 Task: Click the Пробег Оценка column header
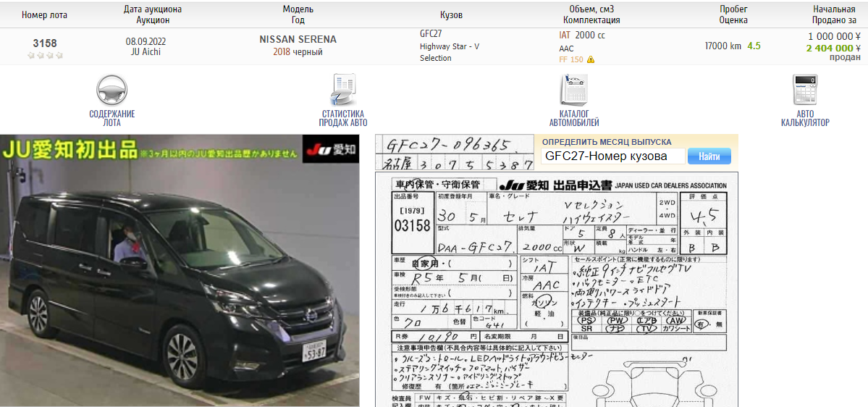click(x=733, y=15)
